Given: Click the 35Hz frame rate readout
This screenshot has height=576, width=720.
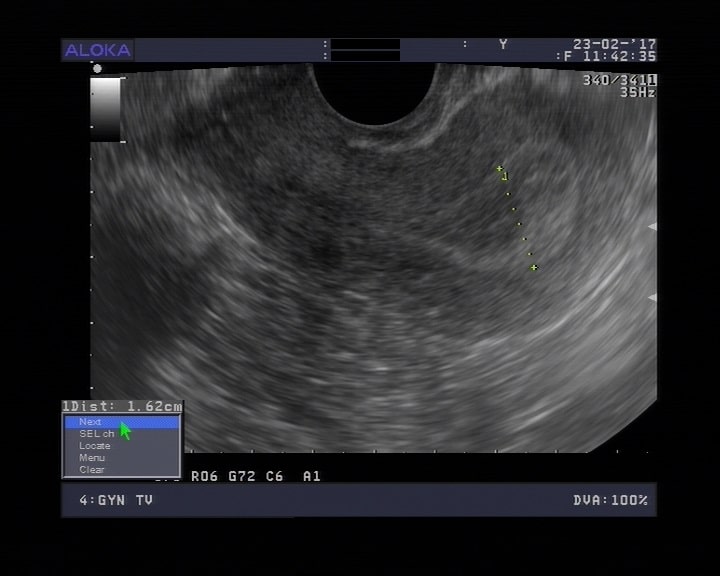Looking at the screenshot, I should click(637, 92).
